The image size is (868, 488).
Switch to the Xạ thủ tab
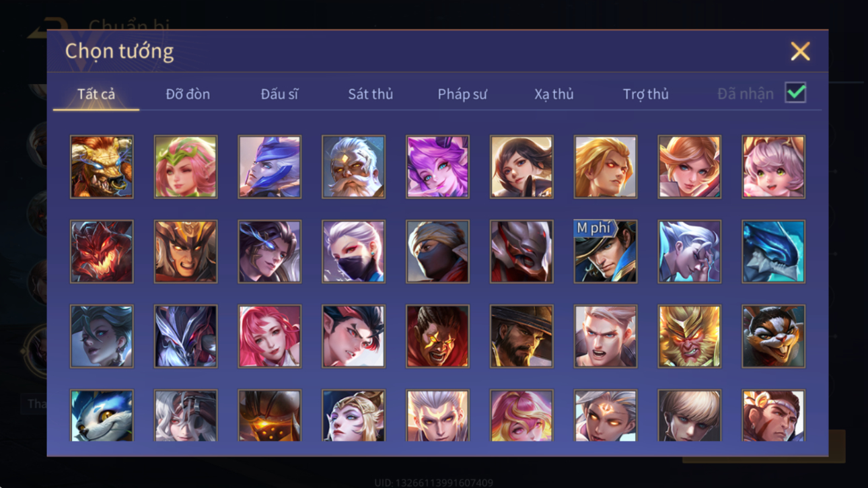(554, 94)
